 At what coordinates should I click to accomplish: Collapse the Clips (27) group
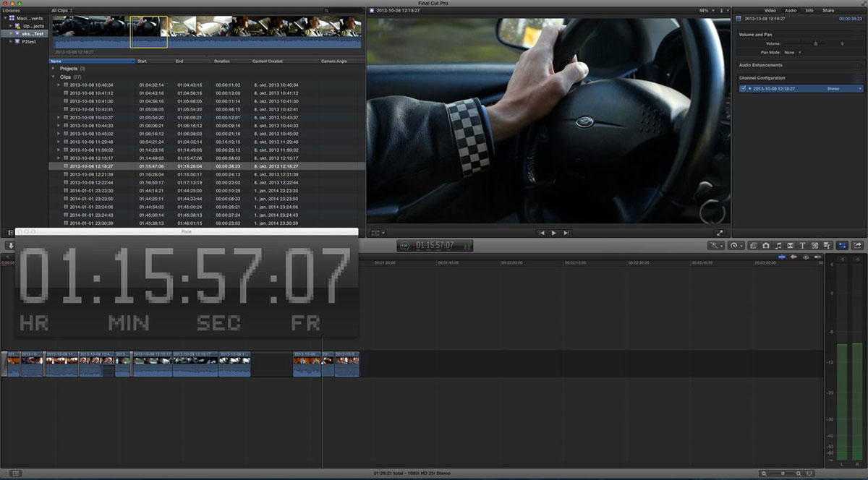[54, 77]
